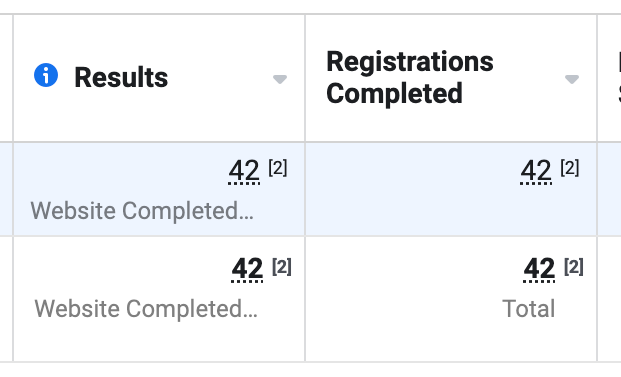Click divider between Results and Registrations Completed headers
Screen dimensions: 621x377
pyautogui.click(x=305, y=78)
